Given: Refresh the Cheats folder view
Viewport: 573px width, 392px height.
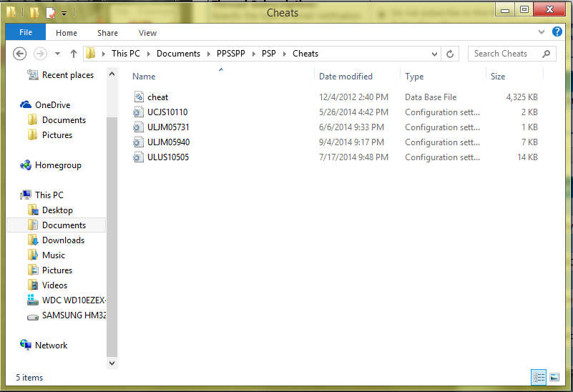Looking at the screenshot, I should point(450,54).
